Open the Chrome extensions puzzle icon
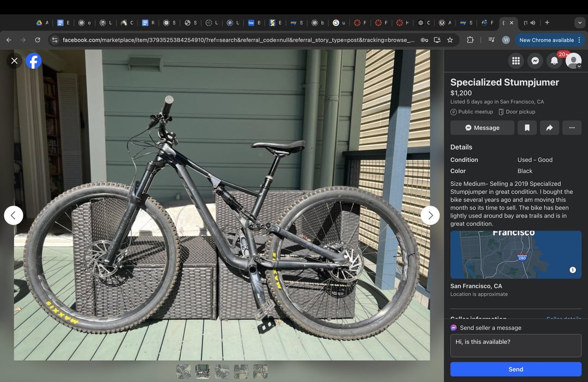Screen dimensions: 588x382 click(x=470, y=40)
